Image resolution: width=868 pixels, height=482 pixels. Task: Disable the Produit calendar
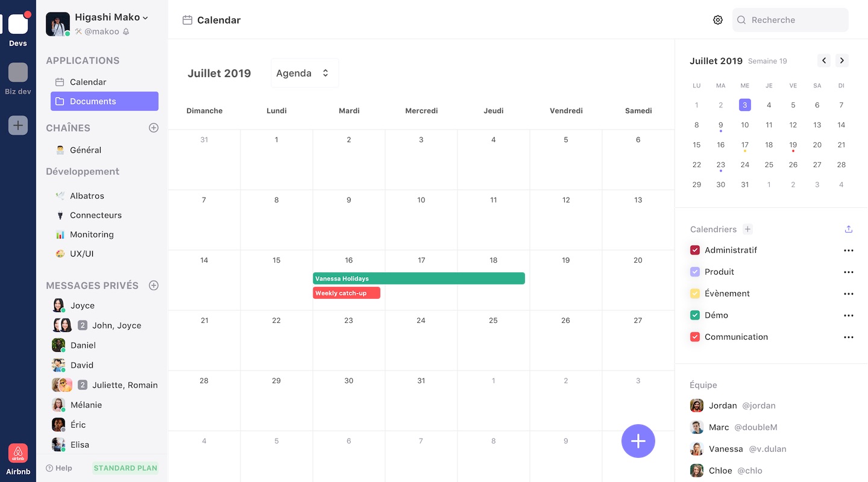click(695, 272)
